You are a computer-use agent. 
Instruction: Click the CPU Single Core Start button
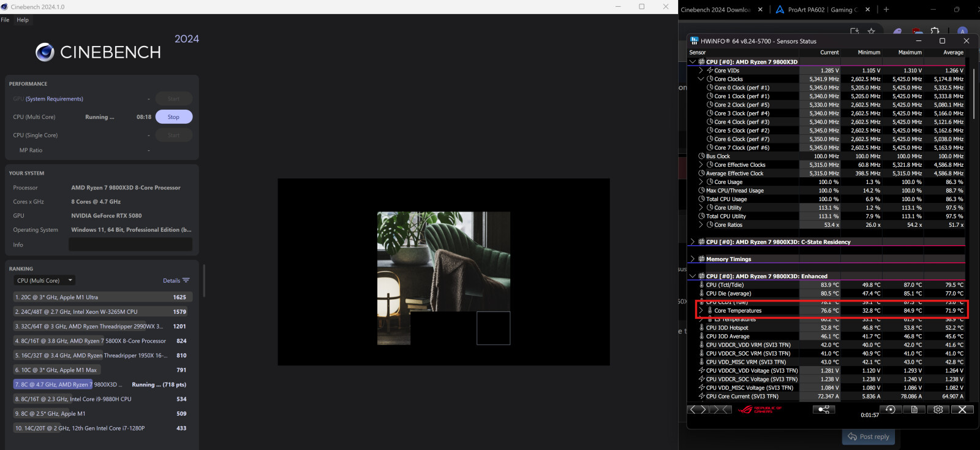pyautogui.click(x=174, y=135)
